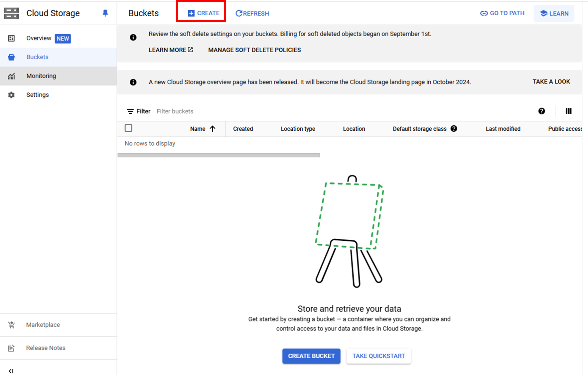Click the table's horizontal scrollbar

click(219, 155)
